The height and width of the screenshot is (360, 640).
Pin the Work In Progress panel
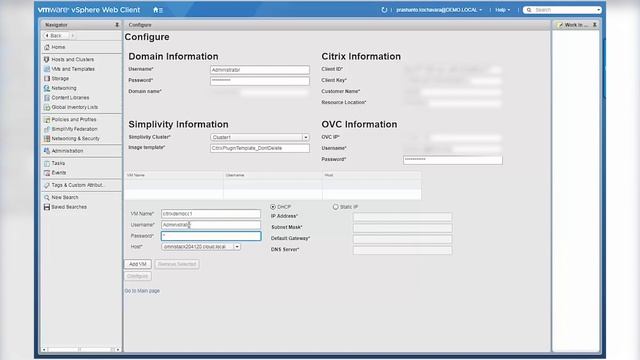pos(595,25)
